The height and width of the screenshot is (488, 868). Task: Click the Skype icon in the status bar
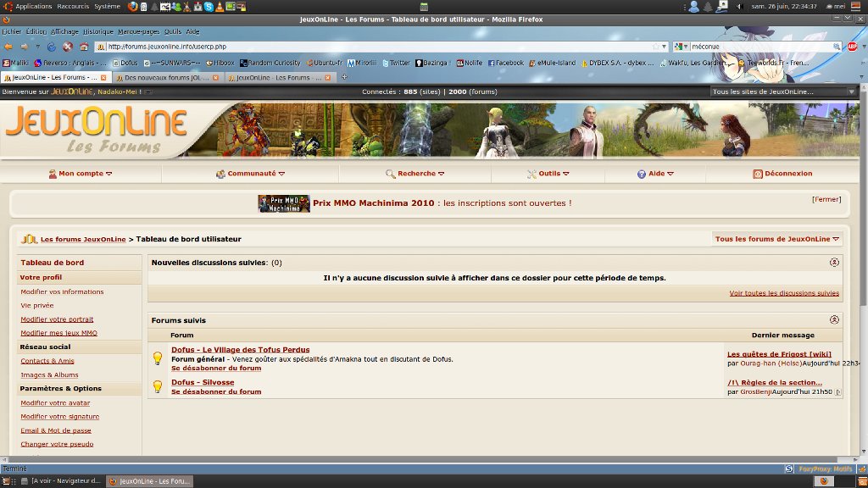click(x=789, y=469)
